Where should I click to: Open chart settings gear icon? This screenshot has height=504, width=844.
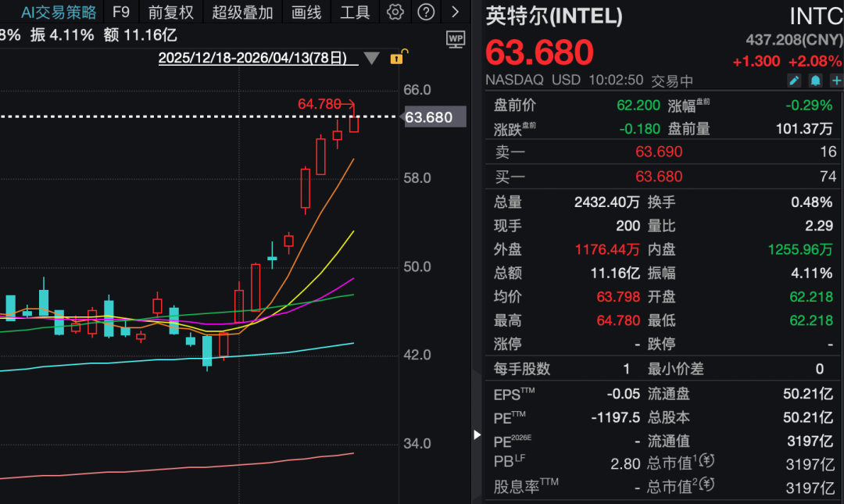(x=395, y=12)
